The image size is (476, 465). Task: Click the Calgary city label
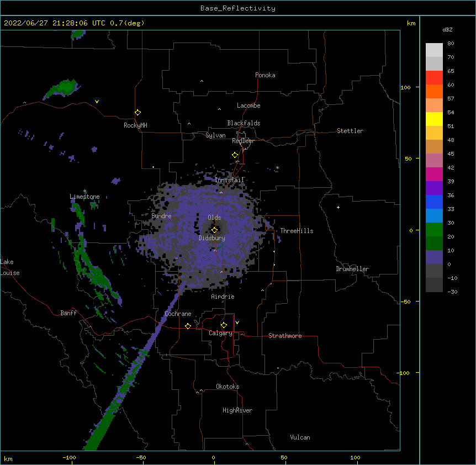click(x=220, y=333)
